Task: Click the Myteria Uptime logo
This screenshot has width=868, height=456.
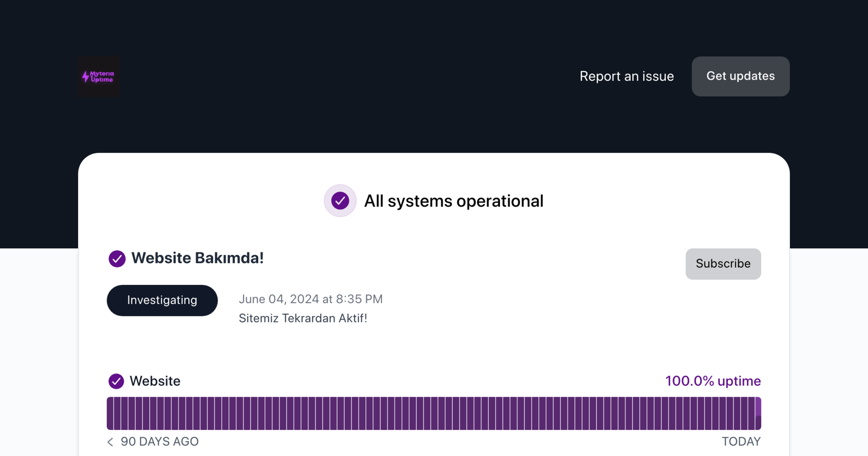Action: pyautogui.click(x=99, y=76)
